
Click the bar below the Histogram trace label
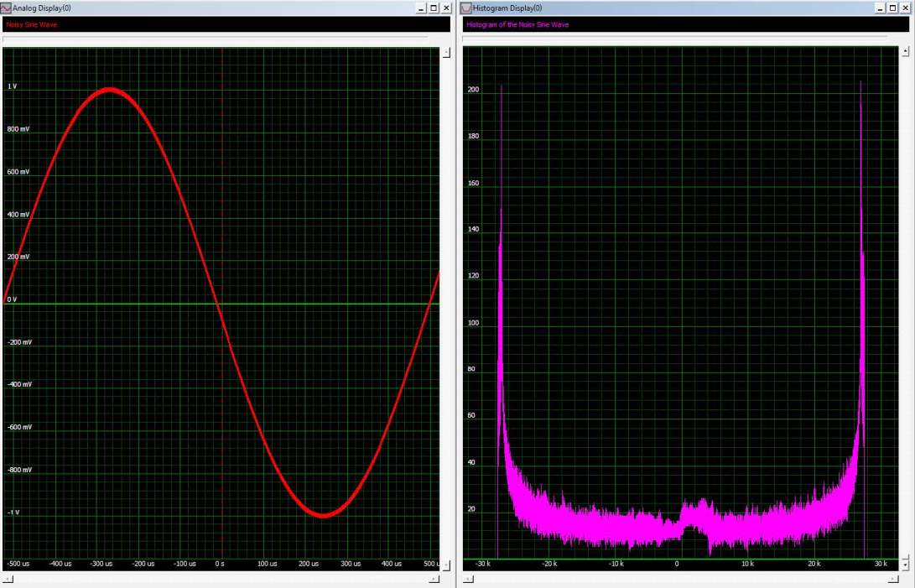tap(674, 38)
